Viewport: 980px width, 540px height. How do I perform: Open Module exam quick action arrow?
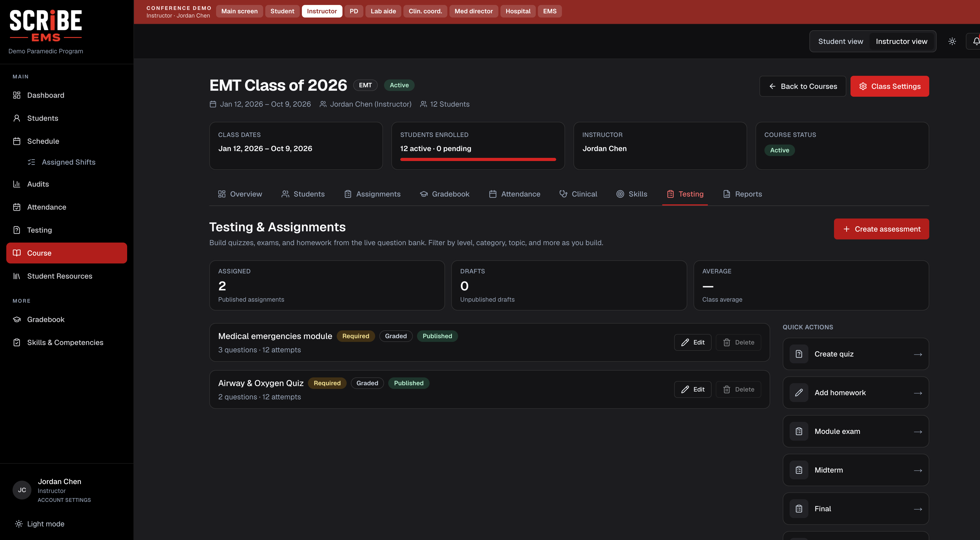[918, 432]
